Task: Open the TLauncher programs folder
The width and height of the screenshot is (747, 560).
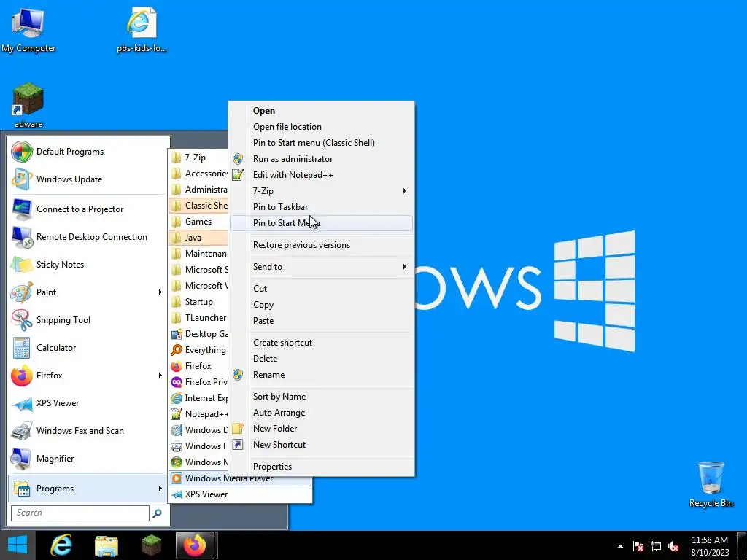Action: pyautogui.click(x=198, y=318)
